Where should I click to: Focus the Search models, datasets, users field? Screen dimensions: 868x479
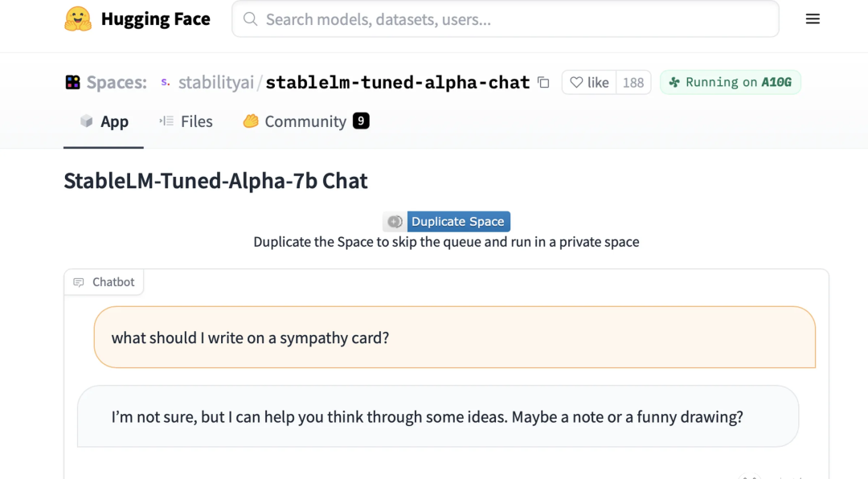[x=506, y=19]
